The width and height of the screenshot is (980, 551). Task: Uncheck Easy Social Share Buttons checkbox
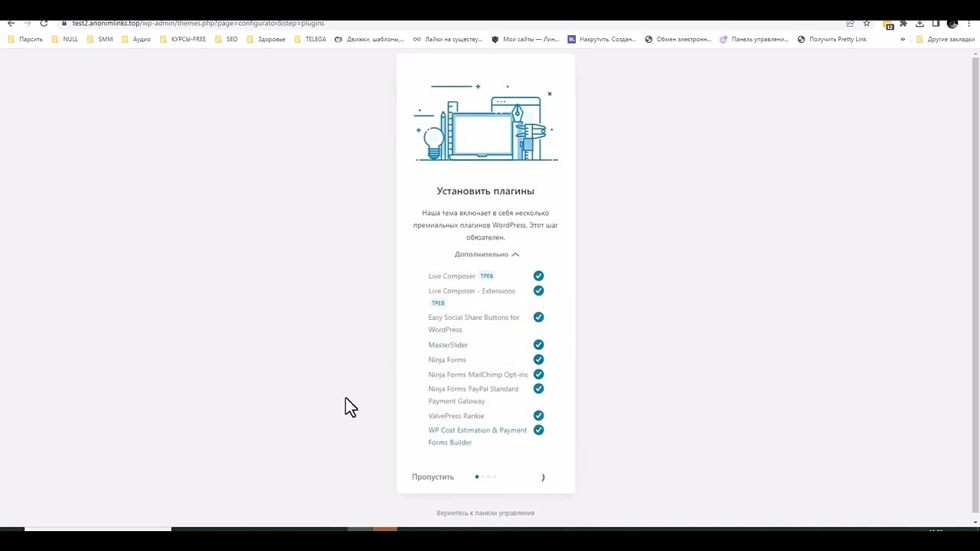[538, 317]
